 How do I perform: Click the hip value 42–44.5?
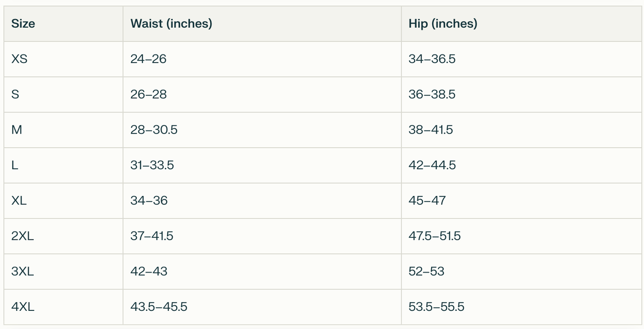(432, 165)
